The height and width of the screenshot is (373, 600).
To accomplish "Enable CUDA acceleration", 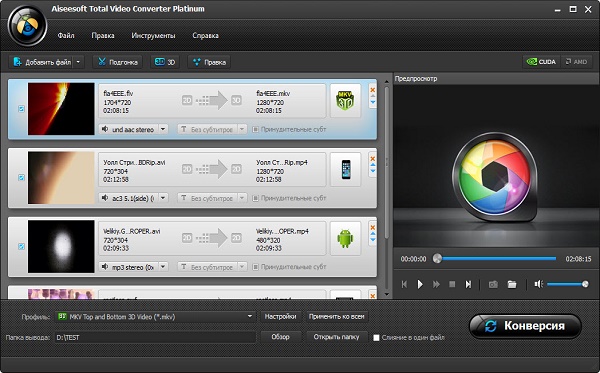I will [541, 62].
